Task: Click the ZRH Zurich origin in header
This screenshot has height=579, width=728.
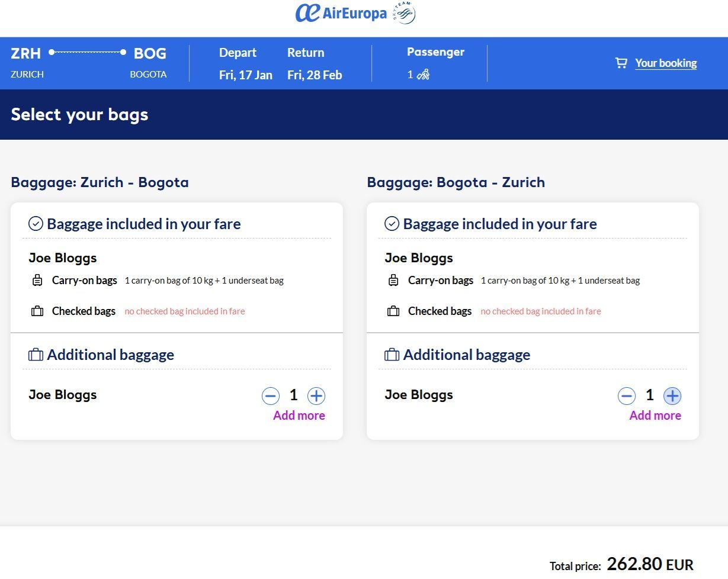Action: (27, 62)
